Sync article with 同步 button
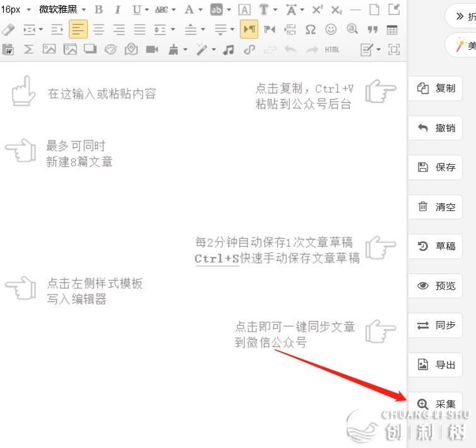This screenshot has width=476, height=448. click(436, 325)
